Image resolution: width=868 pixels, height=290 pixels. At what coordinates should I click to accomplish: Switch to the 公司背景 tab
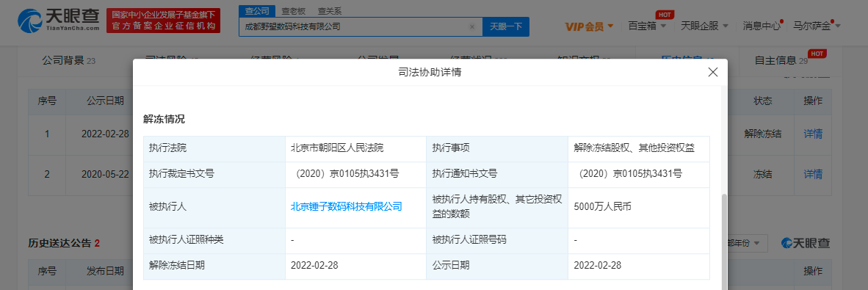(x=68, y=60)
